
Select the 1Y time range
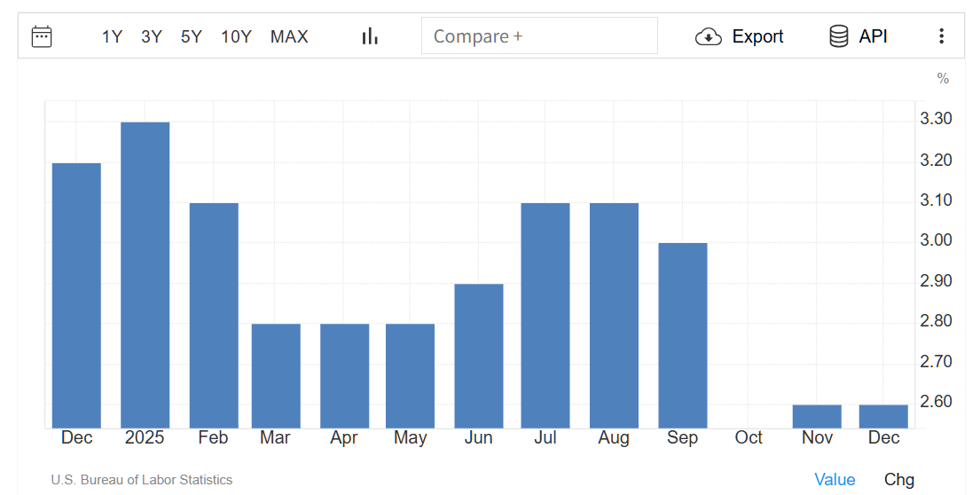[112, 36]
